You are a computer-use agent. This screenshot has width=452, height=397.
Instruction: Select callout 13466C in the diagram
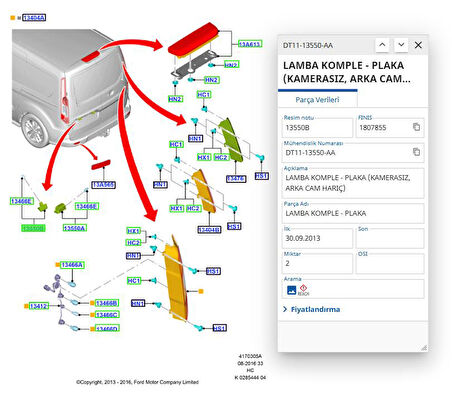[107, 315]
